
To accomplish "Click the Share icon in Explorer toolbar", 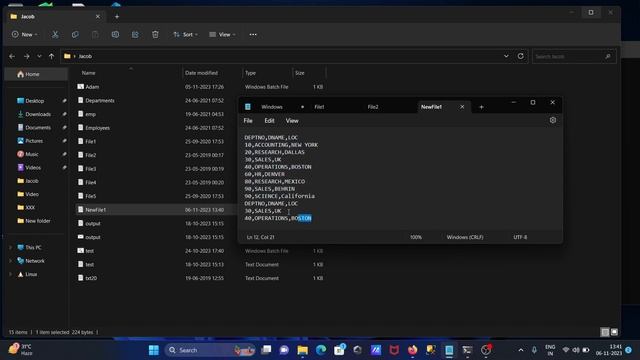I will pyautogui.click(x=135, y=35).
